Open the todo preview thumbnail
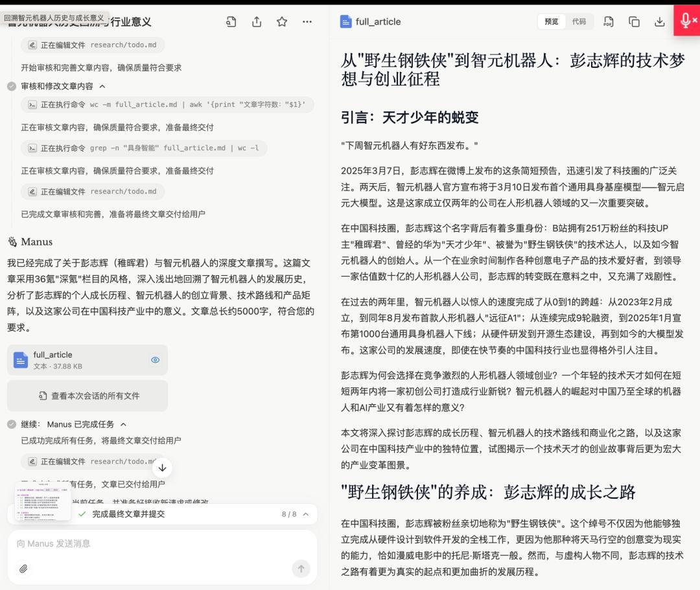 [x=43, y=501]
